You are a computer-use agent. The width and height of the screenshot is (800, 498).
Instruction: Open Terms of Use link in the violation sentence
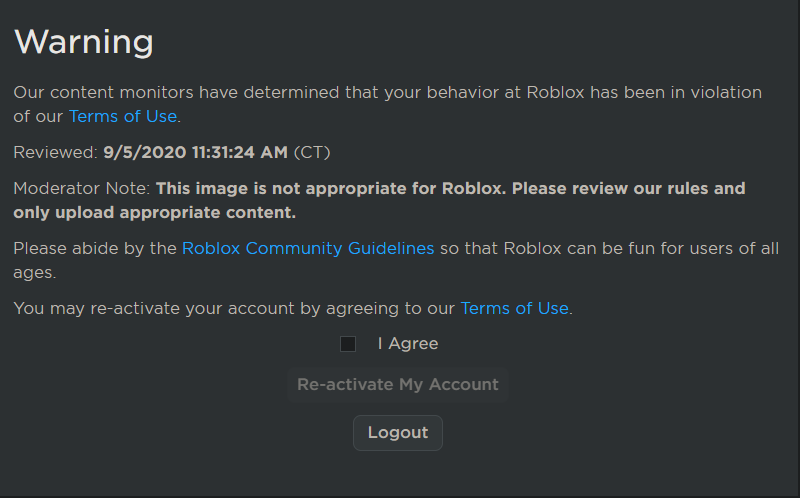click(x=122, y=116)
